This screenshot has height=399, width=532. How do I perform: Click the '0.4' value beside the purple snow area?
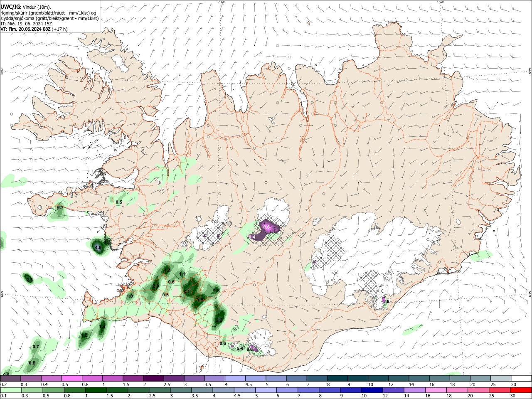(251, 237)
